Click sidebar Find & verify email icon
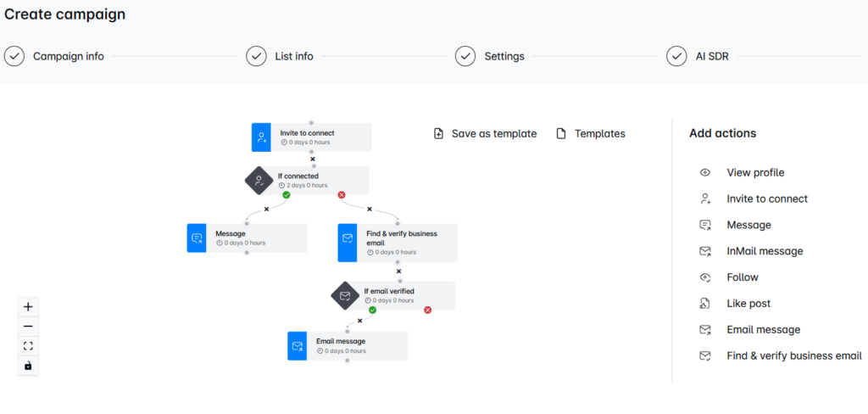Image resolution: width=868 pixels, height=414 pixels. coord(704,355)
